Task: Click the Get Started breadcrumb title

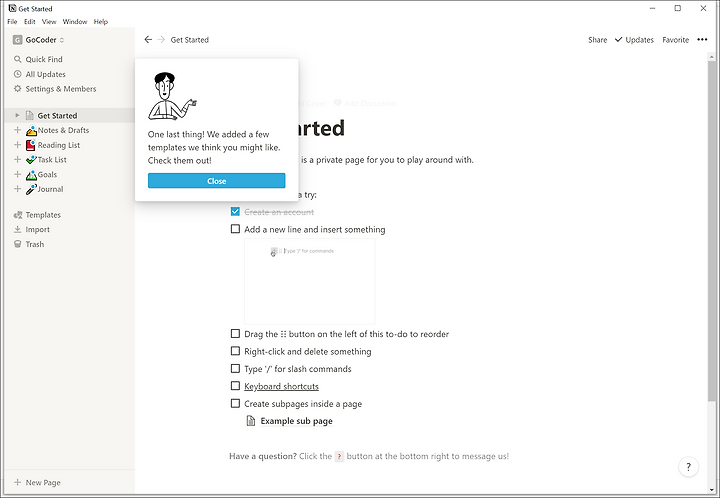Action: pyautogui.click(x=190, y=40)
